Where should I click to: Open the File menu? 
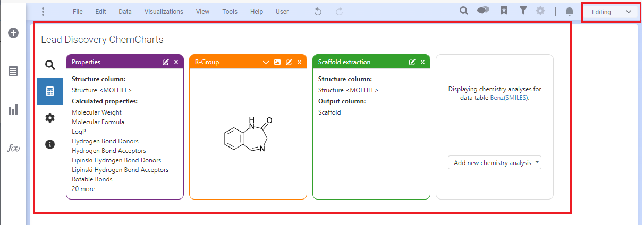tap(78, 11)
